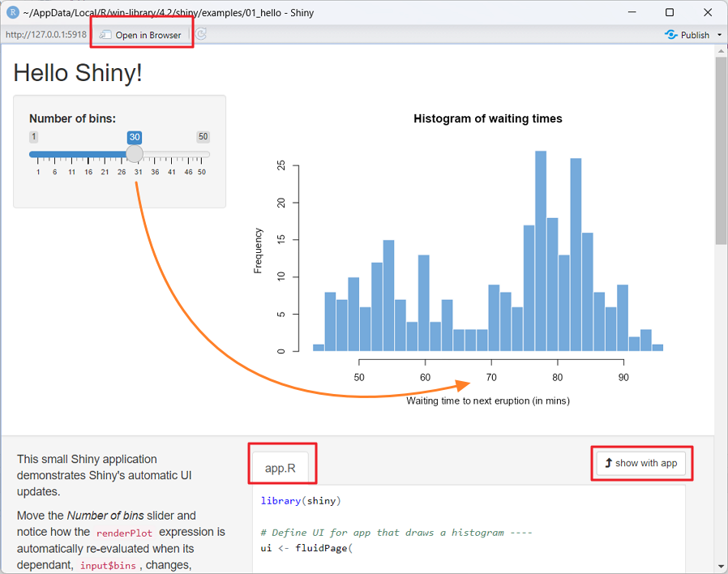
Task: Click the Hello Shiny! heading
Action: click(x=78, y=73)
